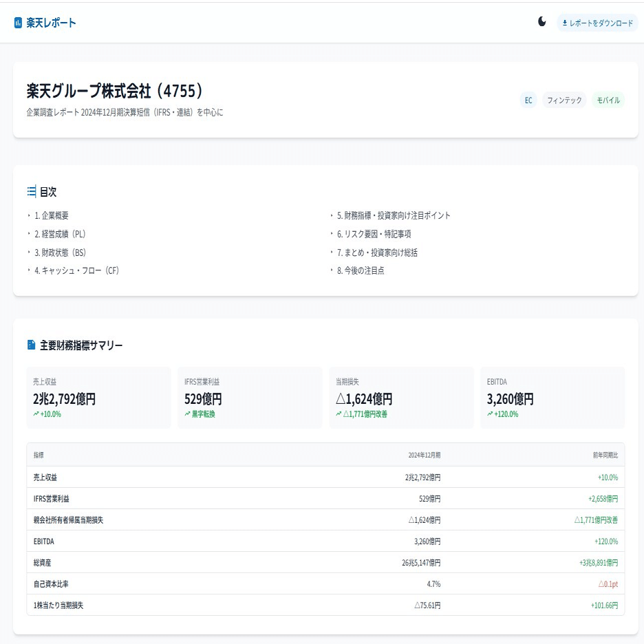Open 1. 企業概要 in table of contents
Viewport: 644px width, 644px height.
click(52, 215)
